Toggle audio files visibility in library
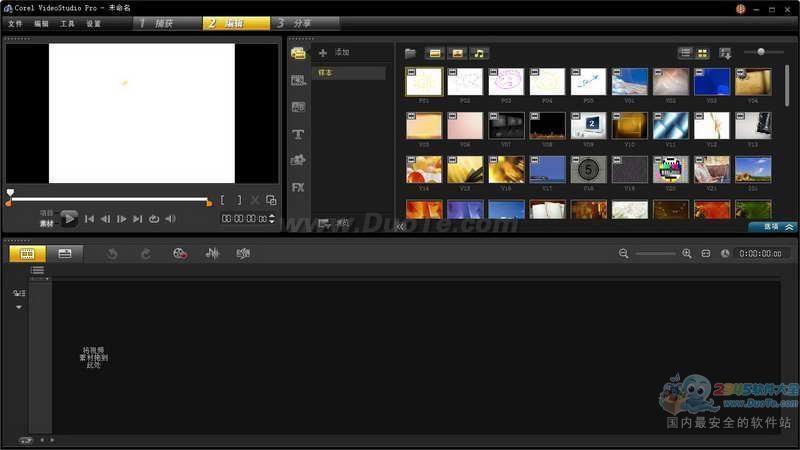This screenshot has height=450, width=800. pyautogui.click(x=479, y=53)
